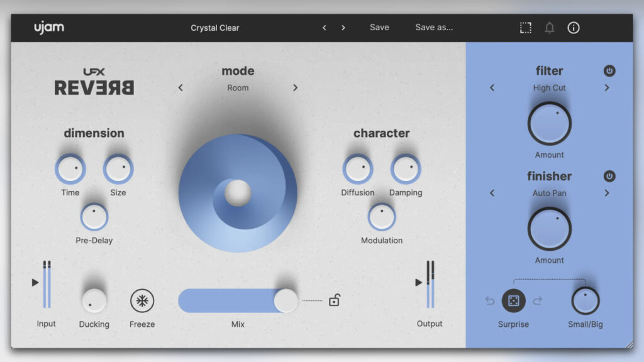This screenshot has height=362, width=644.
Task: Redo the Surprise randomization
Action: pyautogui.click(x=536, y=302)
